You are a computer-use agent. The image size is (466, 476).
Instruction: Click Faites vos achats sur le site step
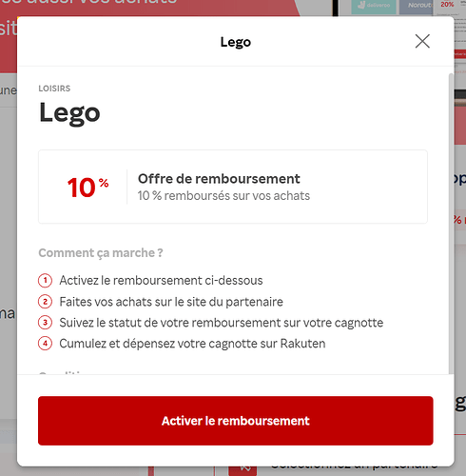pyautogui.click(x=171, y=302)
